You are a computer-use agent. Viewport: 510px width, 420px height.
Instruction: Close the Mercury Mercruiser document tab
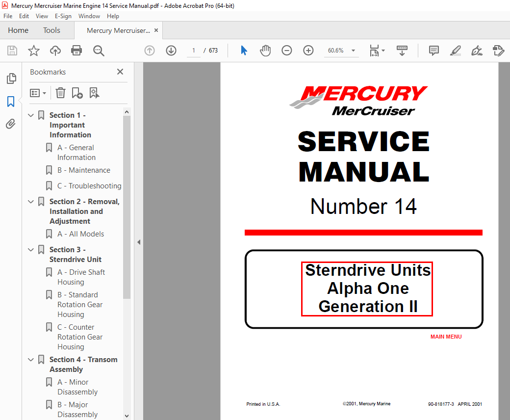(156, 30)
